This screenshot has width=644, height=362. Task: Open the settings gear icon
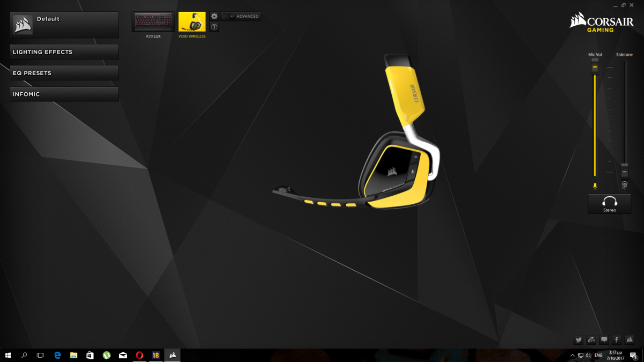pos(214,17)
